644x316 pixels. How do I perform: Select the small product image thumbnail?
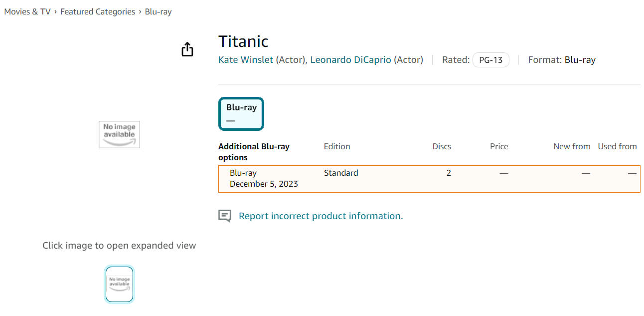119,285
